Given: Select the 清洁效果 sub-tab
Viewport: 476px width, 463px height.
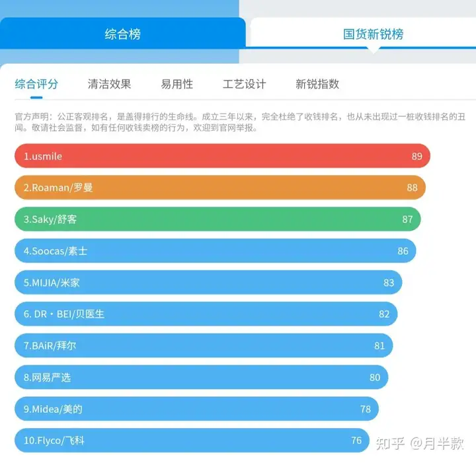Looking at the screenshot, I should coord(109,84).
